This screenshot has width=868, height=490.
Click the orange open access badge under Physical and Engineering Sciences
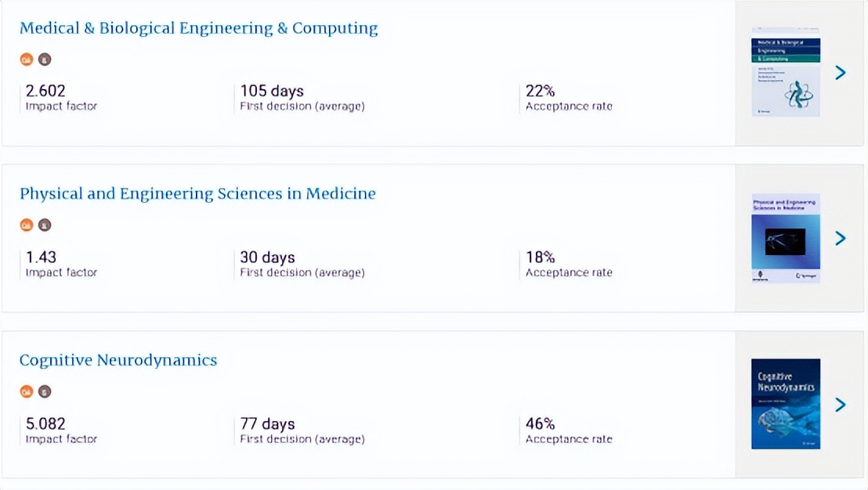tap(27, 225)
